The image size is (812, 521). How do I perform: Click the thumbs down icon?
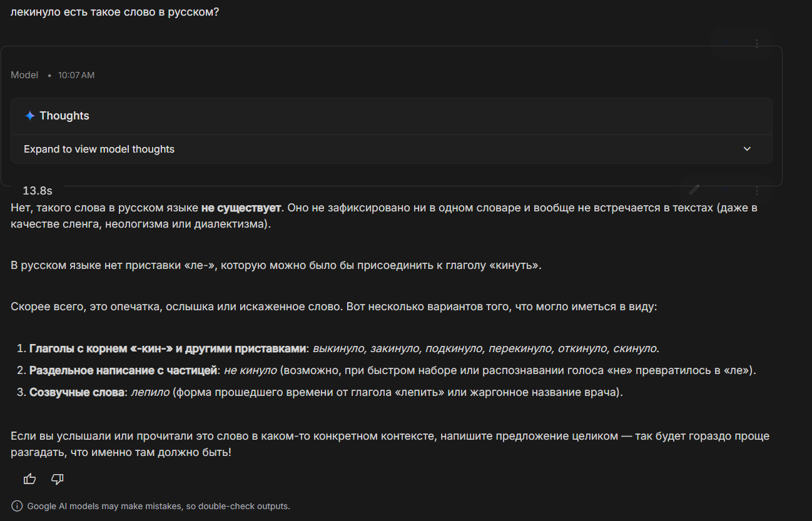[x=58, y=479]
